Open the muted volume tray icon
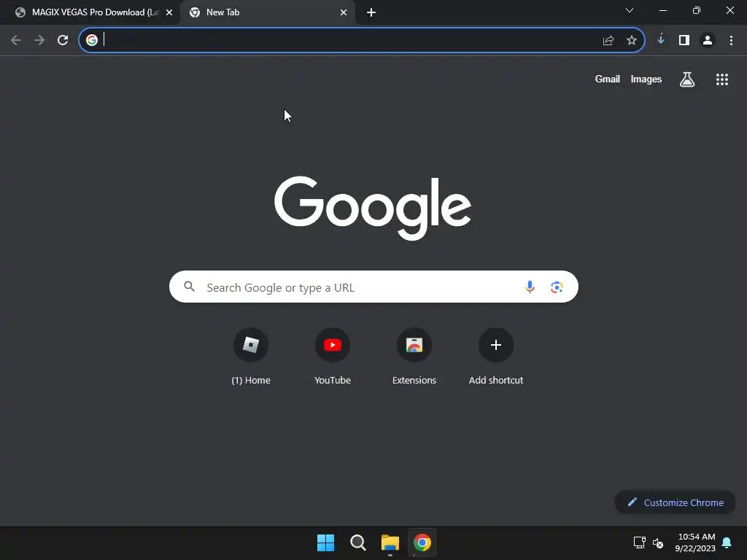 pyautogui.click(x=658, y=542)
